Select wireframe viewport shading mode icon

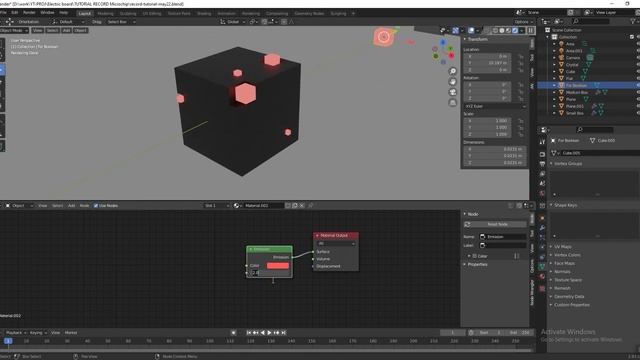tap(496, 31)
